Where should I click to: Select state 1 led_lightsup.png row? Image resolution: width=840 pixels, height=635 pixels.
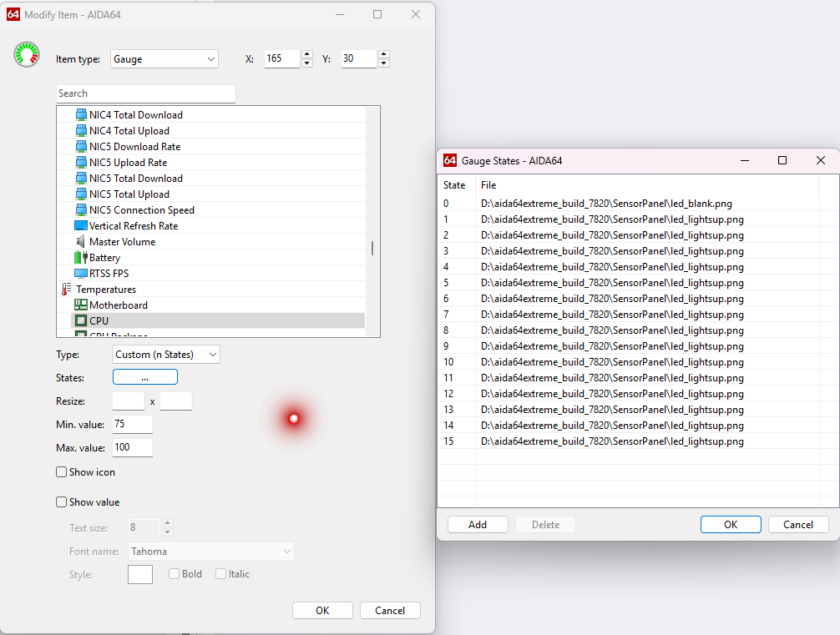(x=629, y=219)
